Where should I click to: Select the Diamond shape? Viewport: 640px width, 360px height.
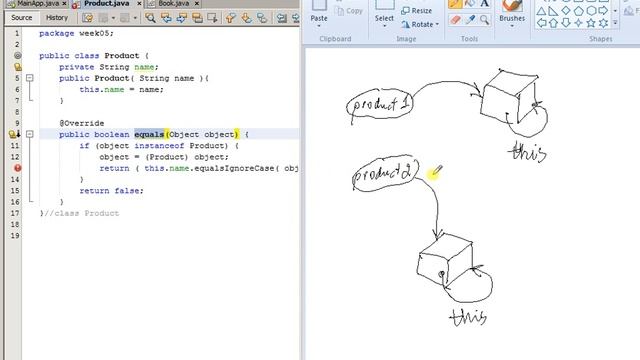(566, 11)
